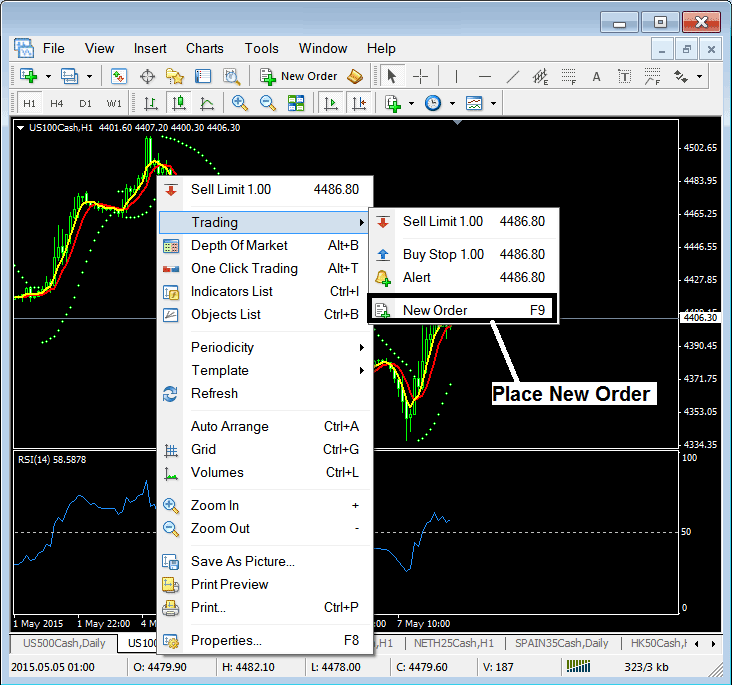Open the Indicators list toolbar icon
Screen dimensions: 732x685
pyautogui.click(x=393, y=103)
